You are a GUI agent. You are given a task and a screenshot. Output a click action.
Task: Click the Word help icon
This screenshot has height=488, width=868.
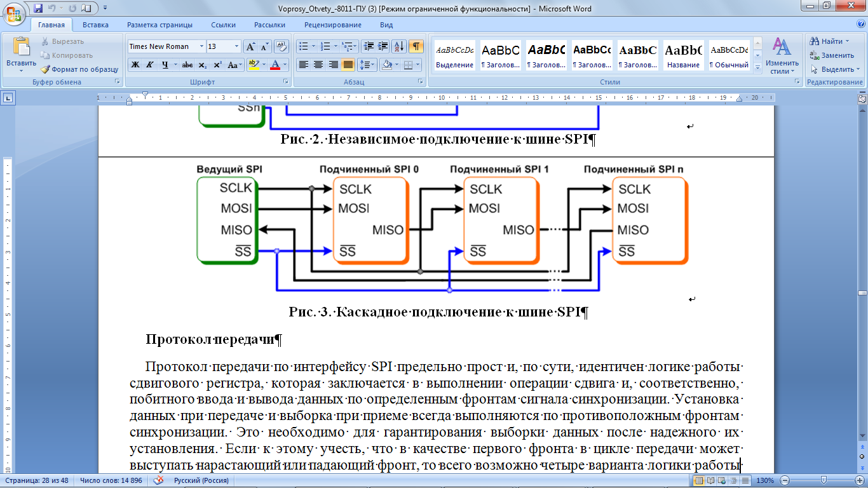click(860, 25)
